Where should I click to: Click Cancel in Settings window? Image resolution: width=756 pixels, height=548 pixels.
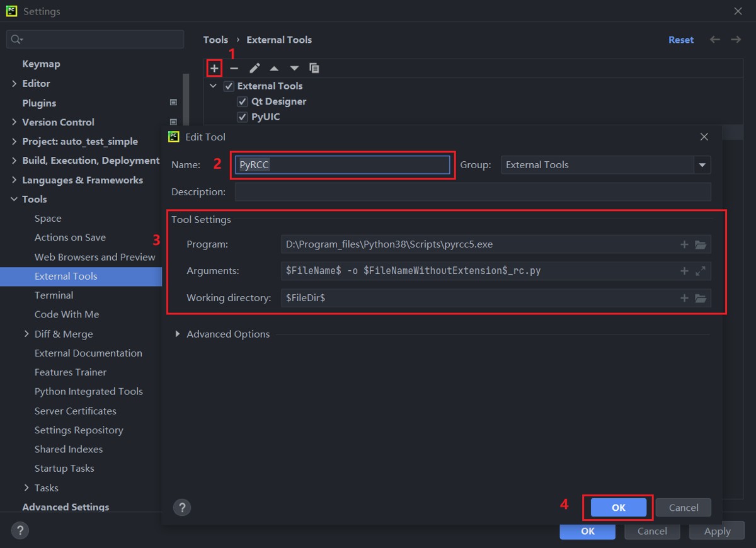(652, 531)
